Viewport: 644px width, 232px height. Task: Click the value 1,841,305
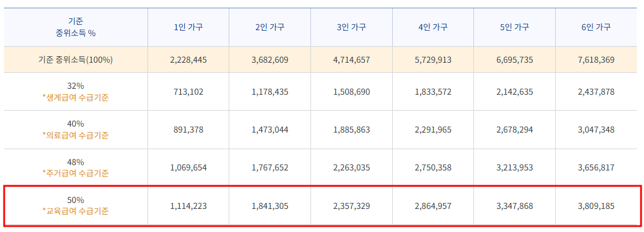[270, 206]
